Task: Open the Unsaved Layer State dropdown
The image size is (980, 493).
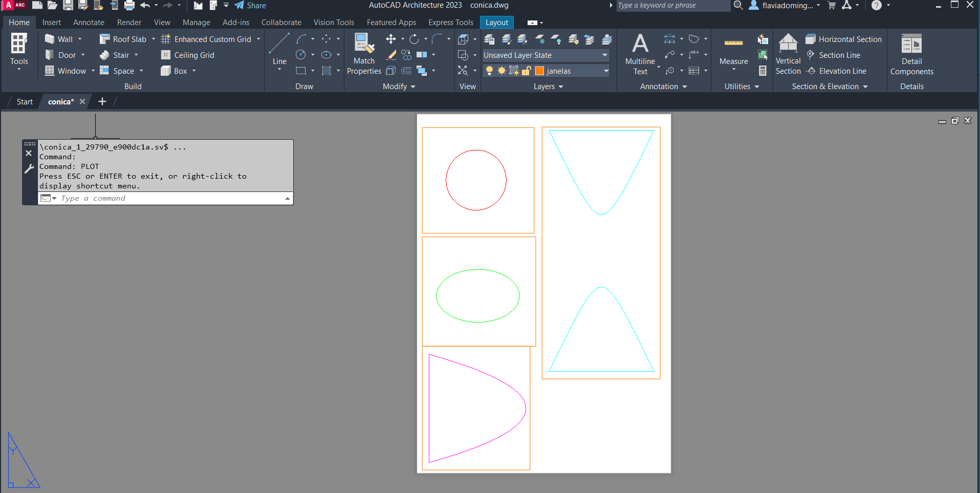Action: (546, 55)
